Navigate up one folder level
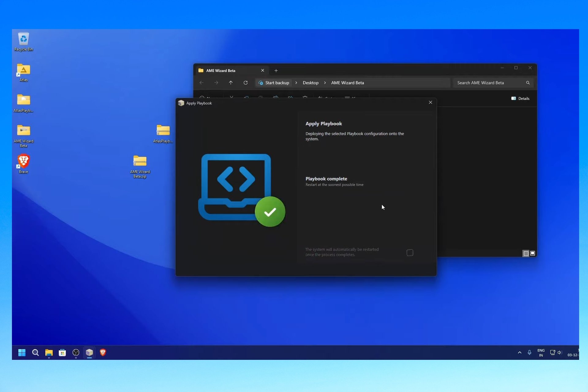The width and height of the screenshot is (588, 392). (x=231, y=83)
